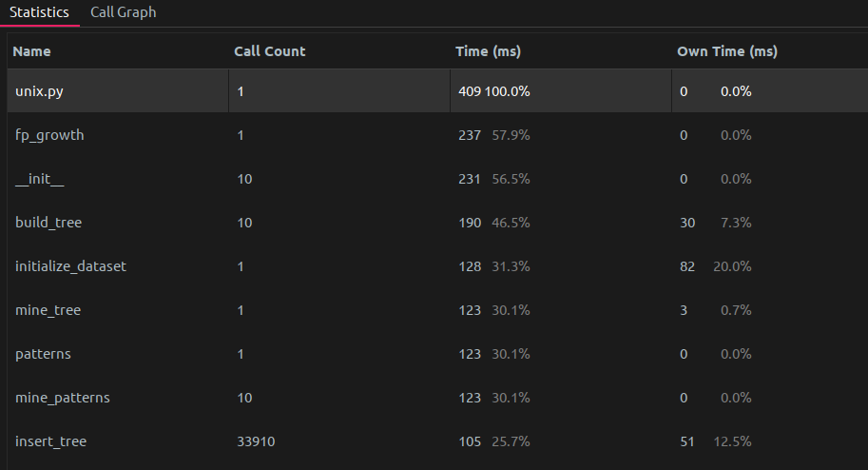Select the unix.py row
This screenshot has height=470, width=868.
tap(437, 91)
